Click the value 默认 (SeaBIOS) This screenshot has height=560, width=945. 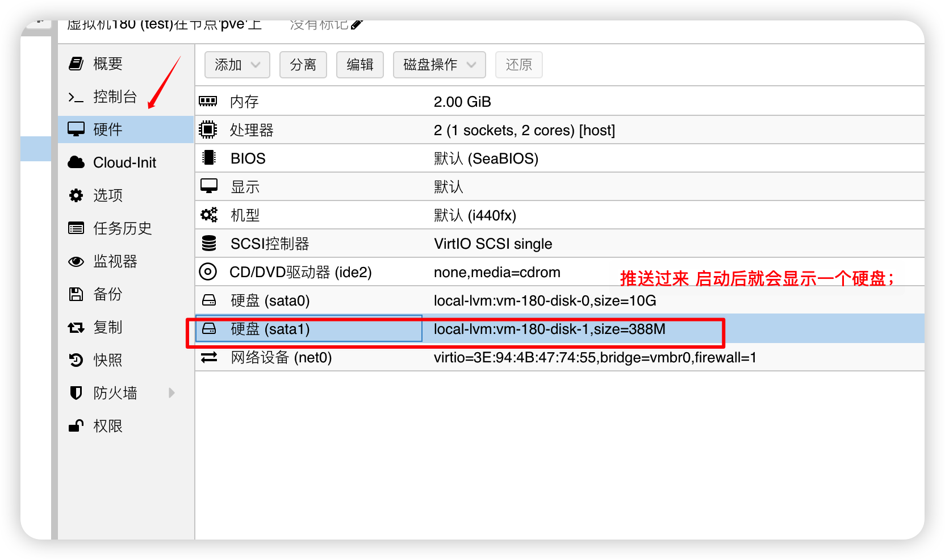[486, 158]
